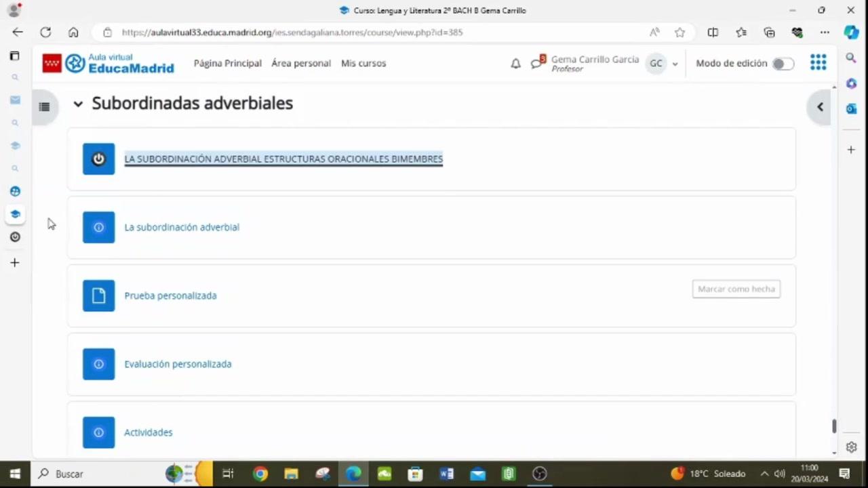Open Microsoft Word from the taskbar
This screenshot has height=488, width=868.
click(x=446, y=474)
